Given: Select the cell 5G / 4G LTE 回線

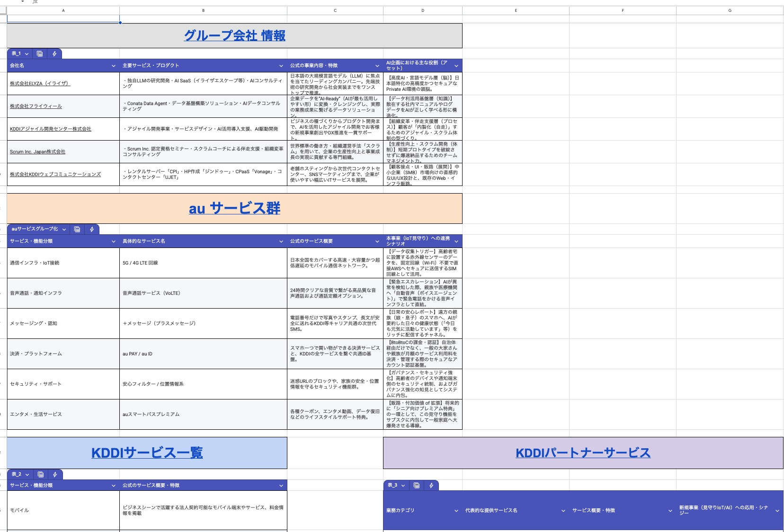Looking at the screenshot, I should click(204, 263).
